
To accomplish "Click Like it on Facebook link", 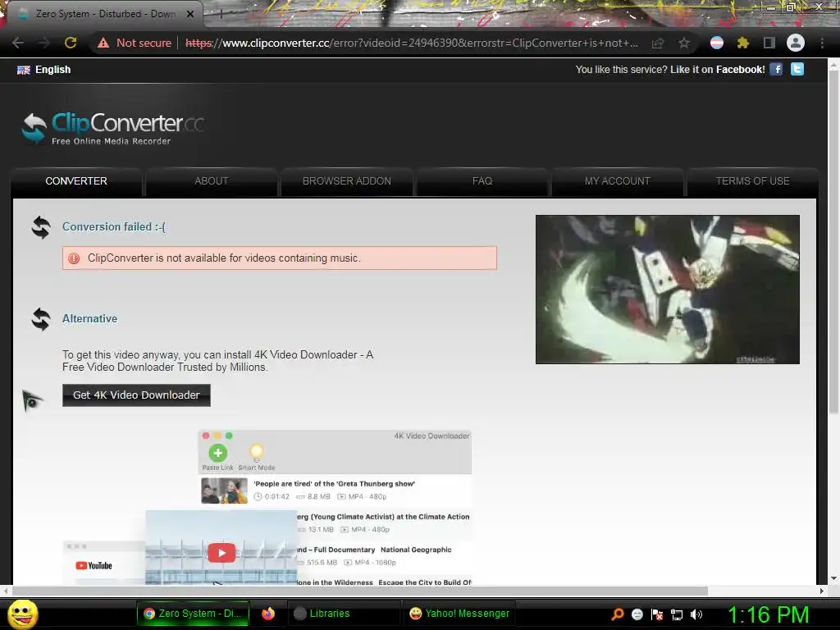I will [x=717, y=70].
